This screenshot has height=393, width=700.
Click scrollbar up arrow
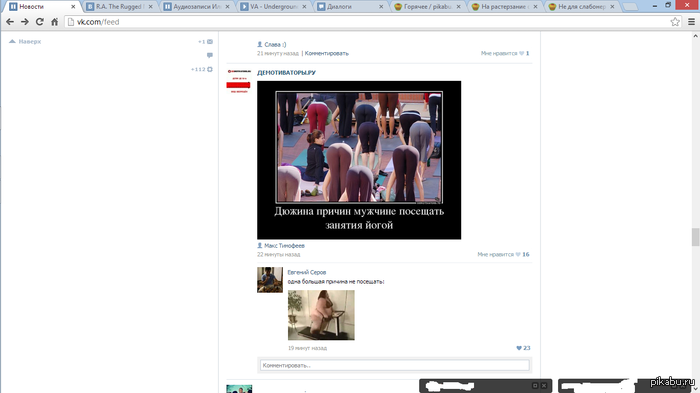point(695,36)
